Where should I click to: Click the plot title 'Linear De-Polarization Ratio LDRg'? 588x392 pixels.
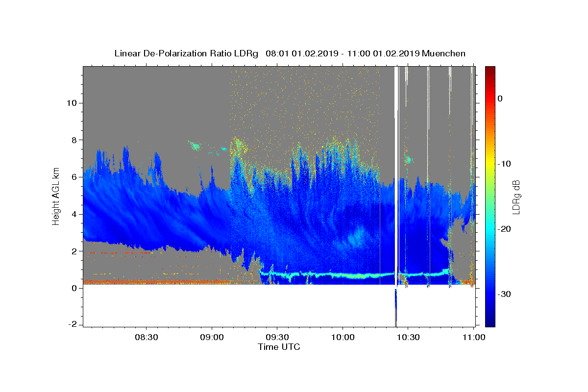point(186,53)
